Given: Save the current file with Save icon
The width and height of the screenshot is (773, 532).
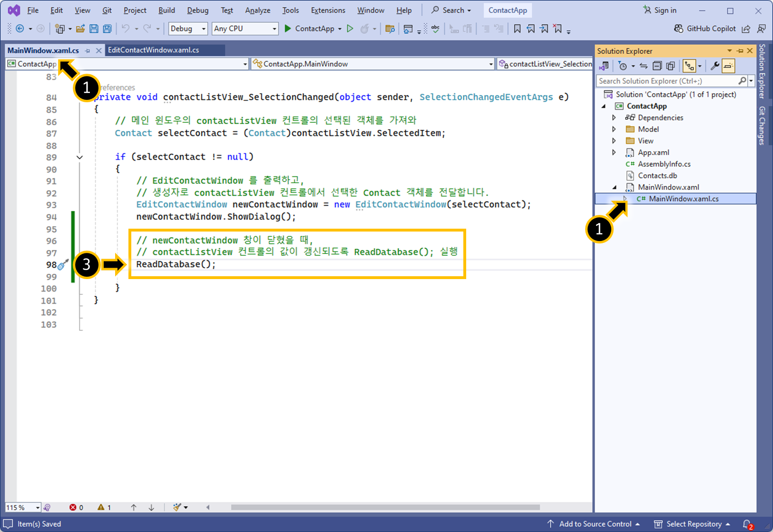Looking at the screenshot, I should [x=94, y=29].
